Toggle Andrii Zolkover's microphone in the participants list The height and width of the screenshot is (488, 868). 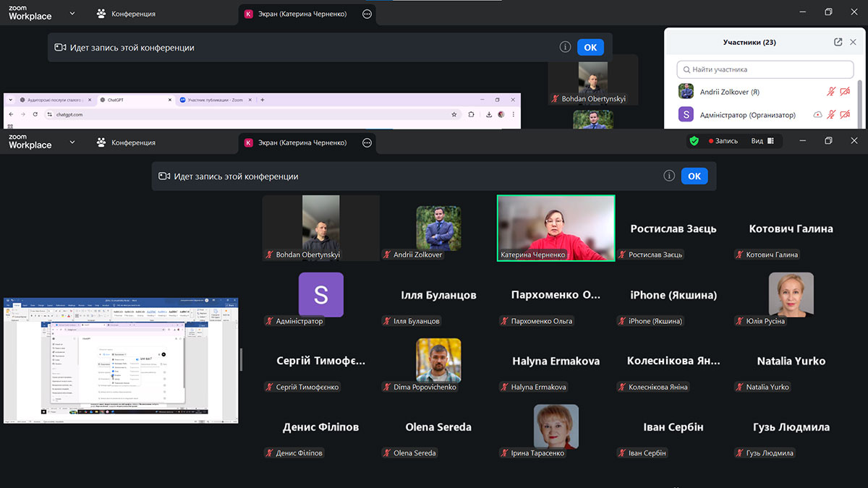tap(832, 92)
